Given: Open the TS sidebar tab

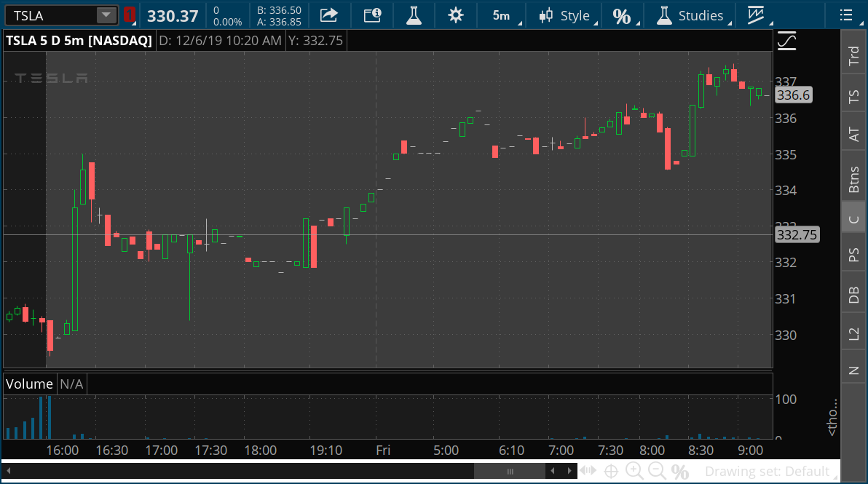Looking at the screenshot, I should coord(853,96).
